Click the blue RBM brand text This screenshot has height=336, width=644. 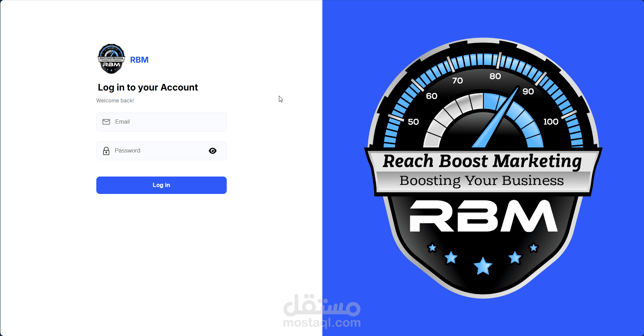[x=139, y=60]
